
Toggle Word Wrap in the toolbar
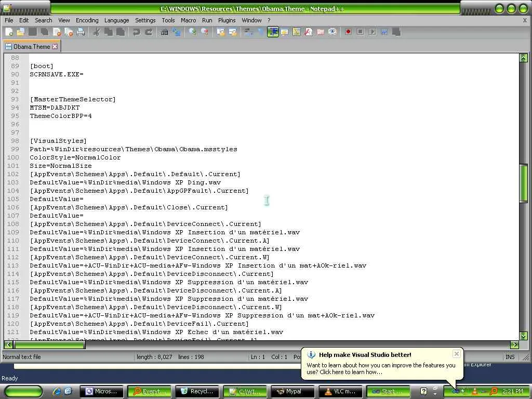tap(249, 32)
